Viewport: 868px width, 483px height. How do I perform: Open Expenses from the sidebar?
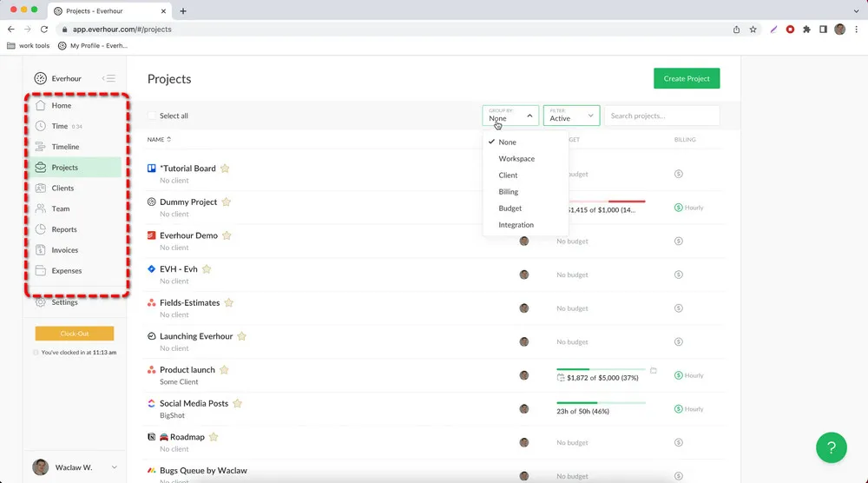point(67,271)
